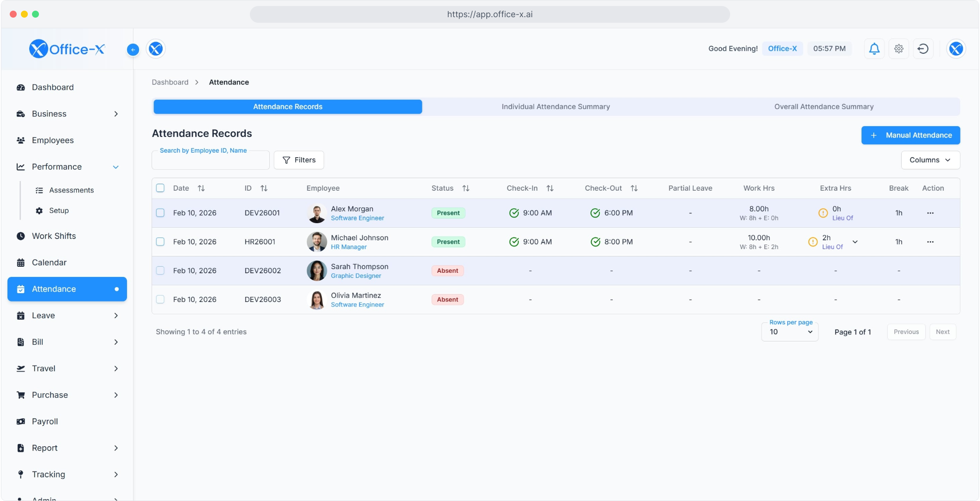The height and width of the screenshot is (501, 980).
Task: Focus the Search by Employee ID field
Action: tap(210, 161)
